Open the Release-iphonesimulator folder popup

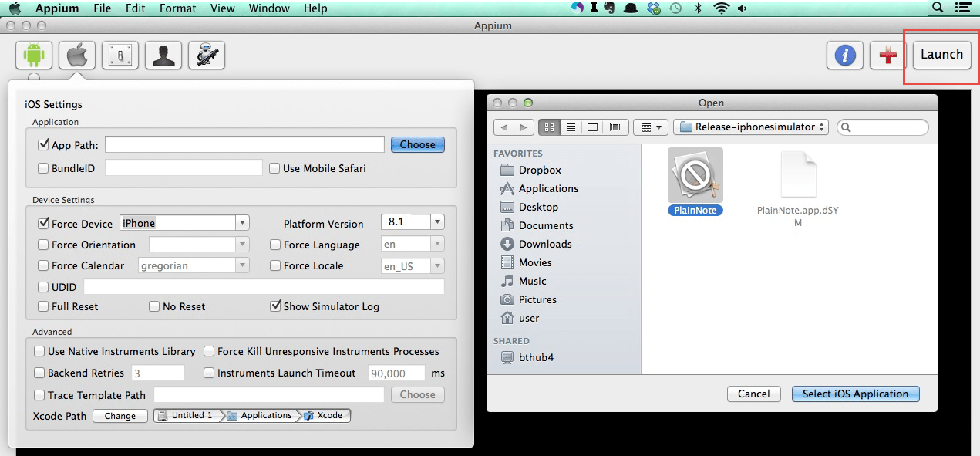751,127
